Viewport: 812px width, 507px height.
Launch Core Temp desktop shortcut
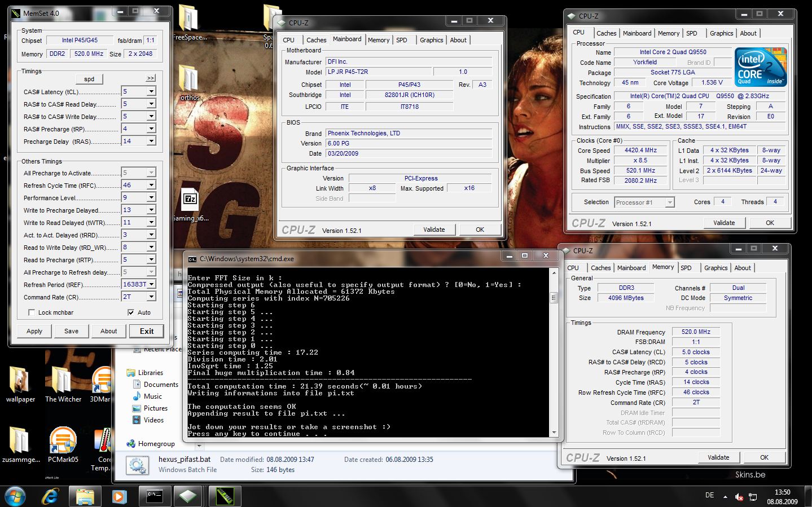coord(102,449)
